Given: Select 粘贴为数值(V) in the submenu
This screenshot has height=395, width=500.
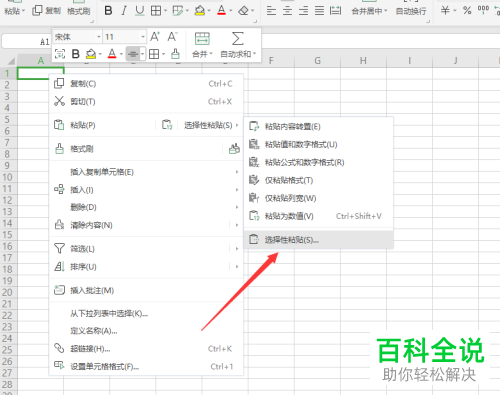Looking at the screenshot, I should (x=319, y=216).
